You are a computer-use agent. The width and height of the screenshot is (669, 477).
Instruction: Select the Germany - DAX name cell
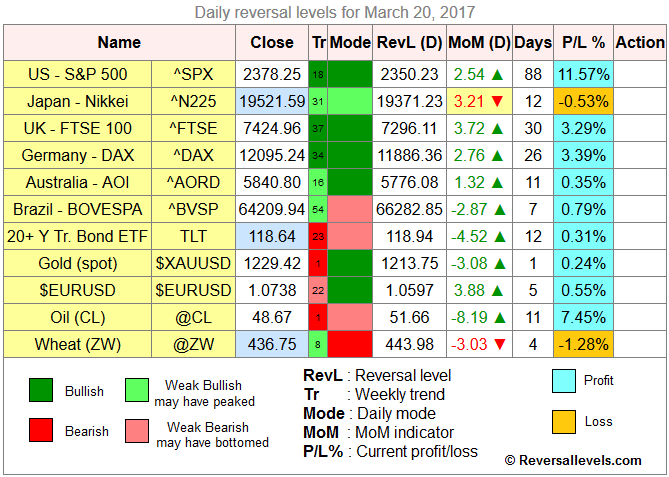point(78,155)
